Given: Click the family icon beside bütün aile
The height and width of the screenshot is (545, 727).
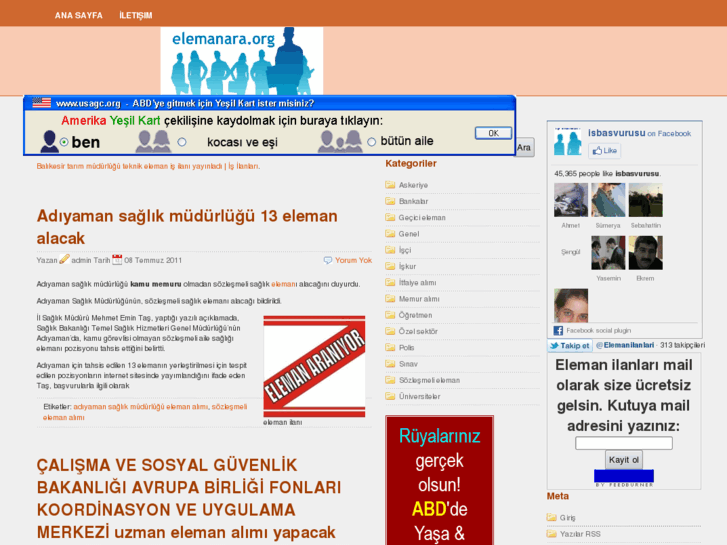Looking at the screenshot, I should pyautogui.click(x=340, y=141).
